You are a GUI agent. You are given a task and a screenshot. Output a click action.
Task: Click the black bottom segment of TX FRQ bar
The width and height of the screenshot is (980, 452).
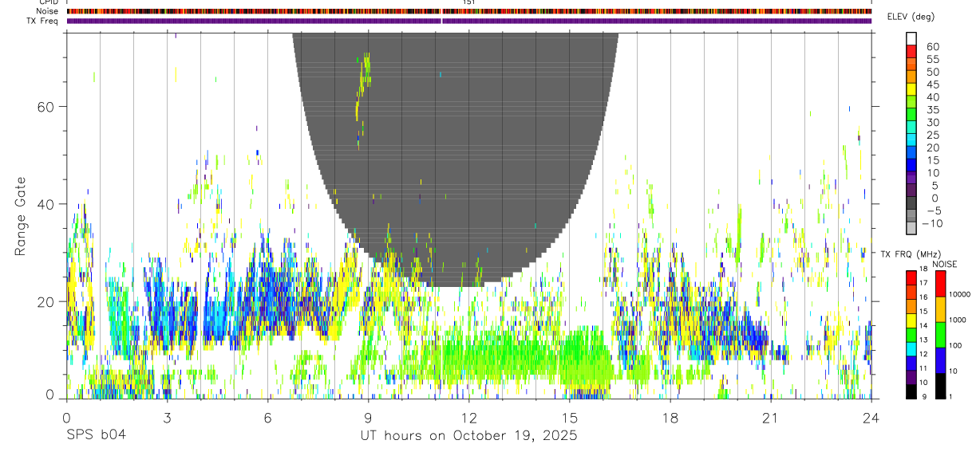click(911, 391)
